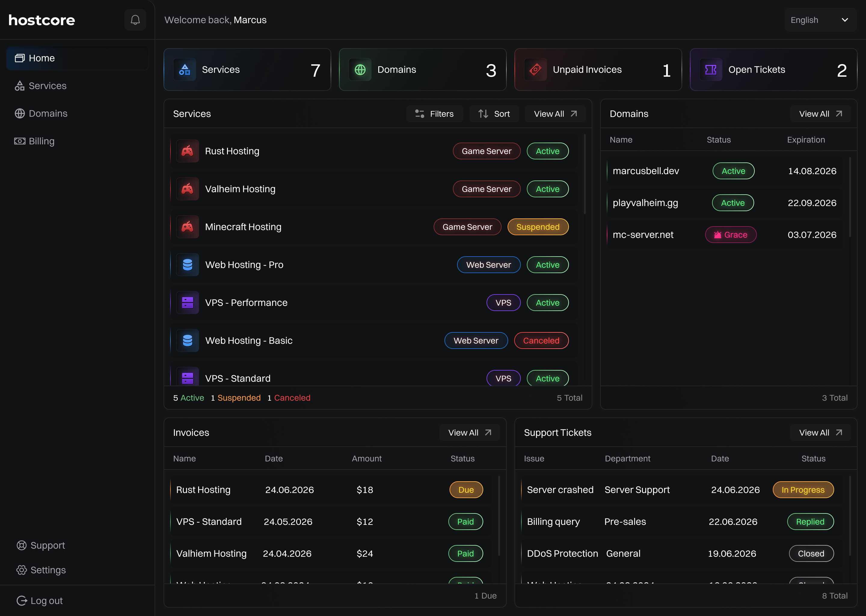
Task: Select the mc-server.net domain row
Action: 725,235
